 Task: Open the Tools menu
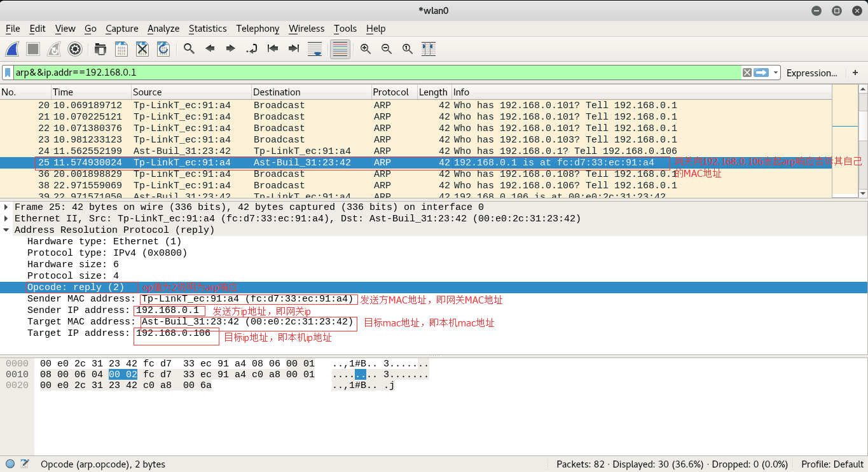[x=345, y=29]
